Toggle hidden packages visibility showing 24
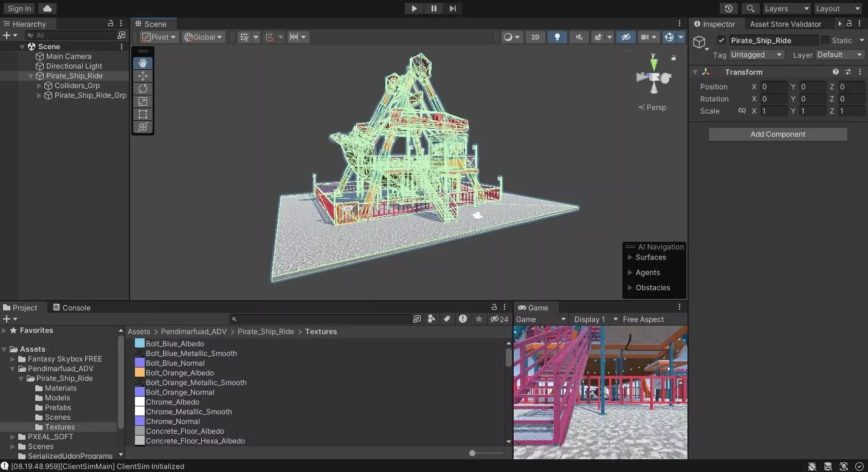The height and width of the screenshot is (472, 868). click(x=500, y=319)
